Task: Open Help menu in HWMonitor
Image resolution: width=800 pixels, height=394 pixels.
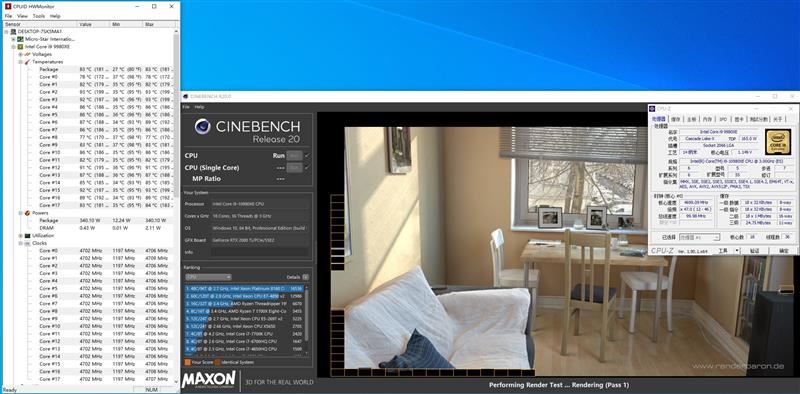Action: (x=55, y=16)
